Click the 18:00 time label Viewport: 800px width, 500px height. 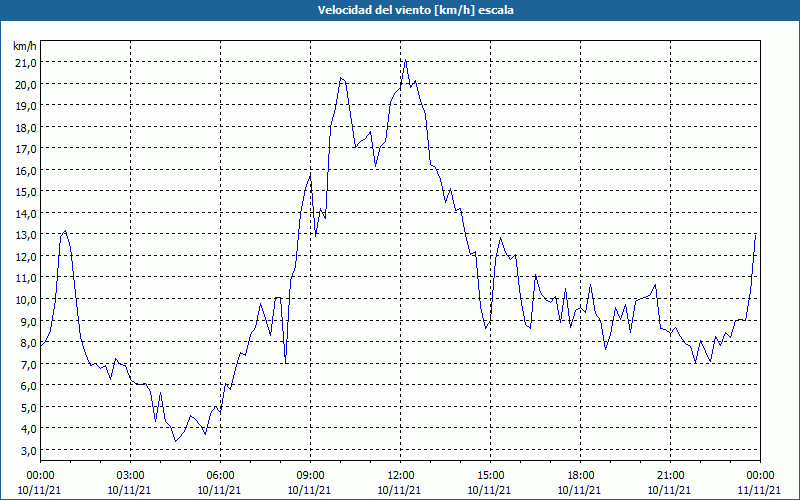click(581, 476)
